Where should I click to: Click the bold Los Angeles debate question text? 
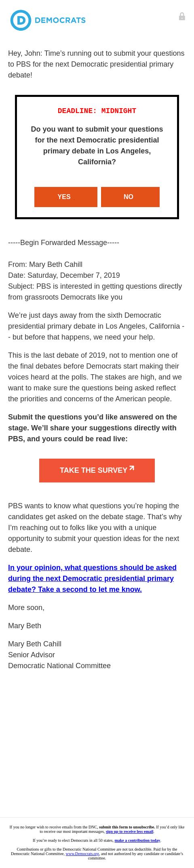pos(97,145)
